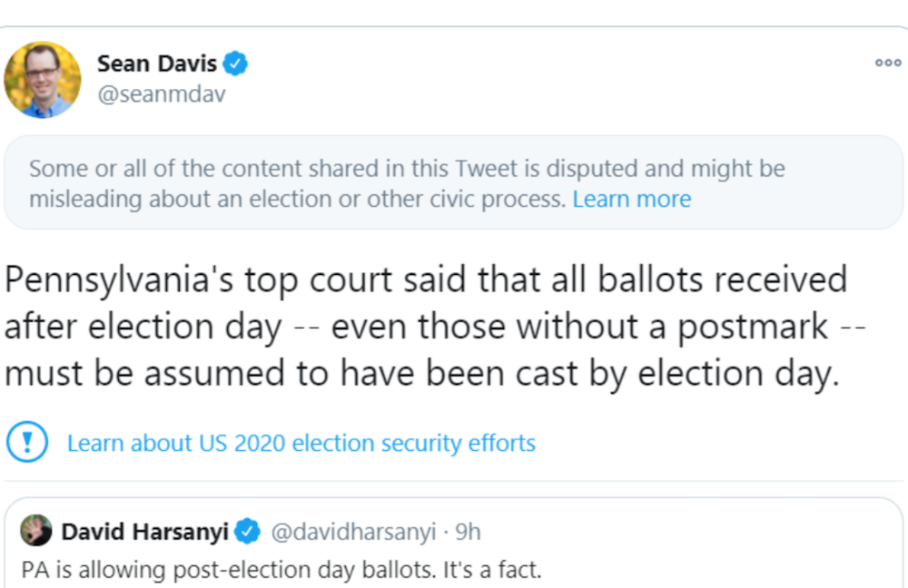The width and height of the screenshot is (908, 588).
Task: Click the tweet line beginning "must be assumed"
Action: pyautogui.click(x=419, y=375)
